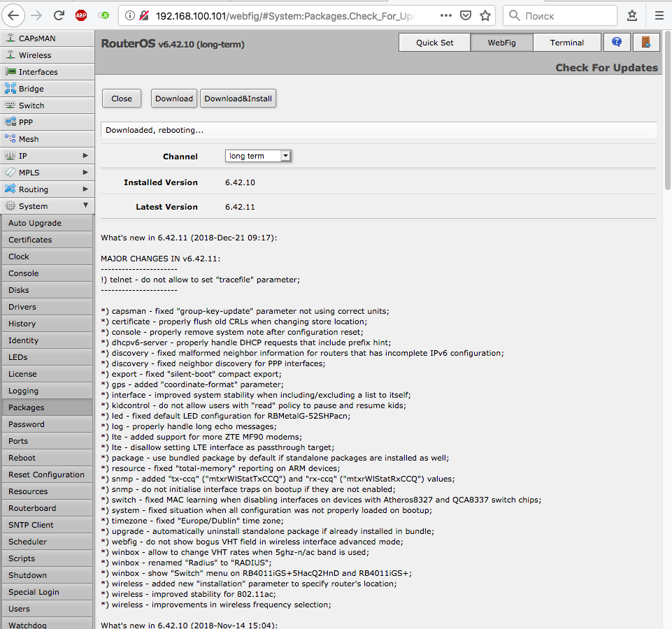
Task: Click the Interfaces sidebar icon
Action: coord(10,71)
